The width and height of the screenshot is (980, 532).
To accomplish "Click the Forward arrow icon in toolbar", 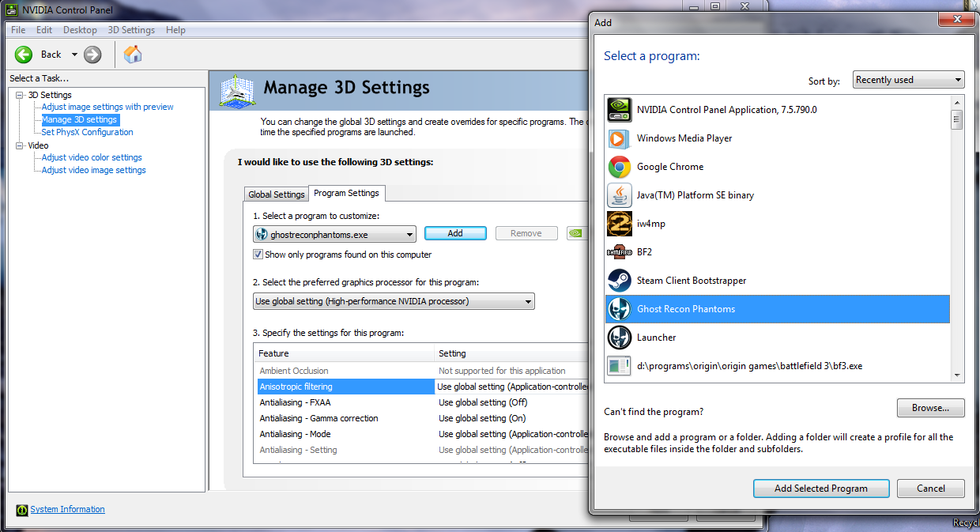I will point(92,55).
